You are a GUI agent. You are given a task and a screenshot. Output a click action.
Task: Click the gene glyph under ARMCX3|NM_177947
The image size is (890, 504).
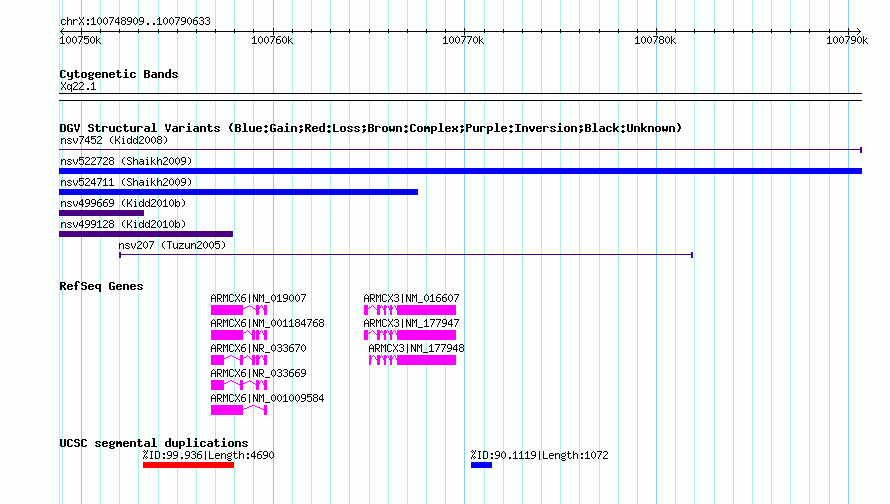(x=410, y=335)
